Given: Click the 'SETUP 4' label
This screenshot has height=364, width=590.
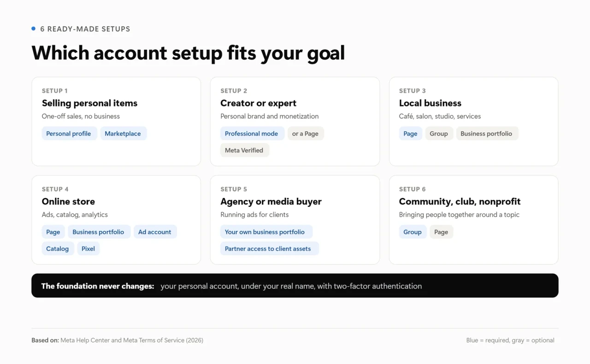Looking at the screenshot, I should click(x=55, y=189).
